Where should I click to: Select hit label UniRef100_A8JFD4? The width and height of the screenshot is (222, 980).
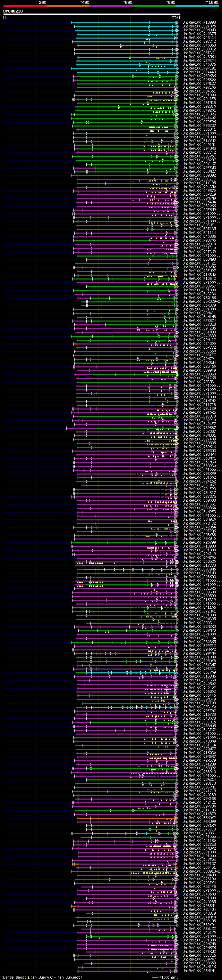coord(199,909)
